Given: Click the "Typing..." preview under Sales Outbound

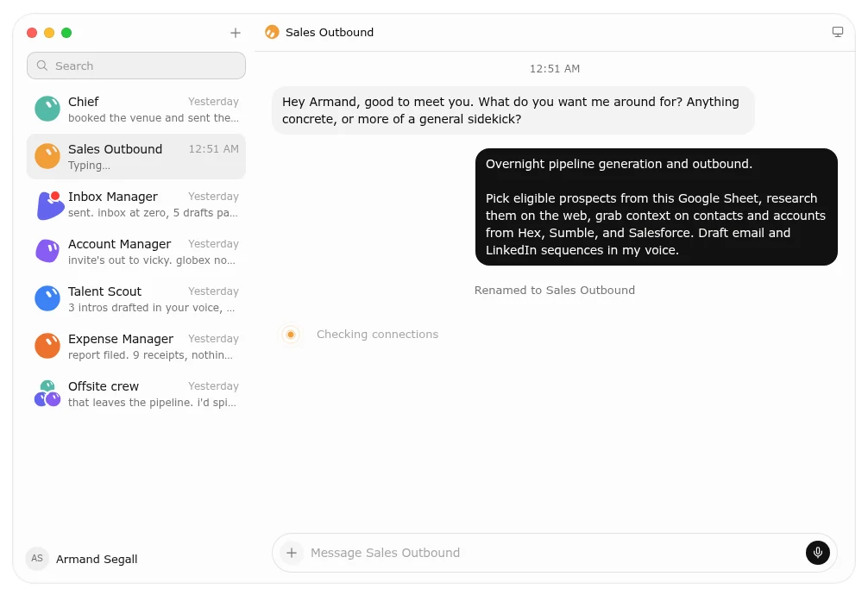Looking at the screenshot, I should click(89, 166).
